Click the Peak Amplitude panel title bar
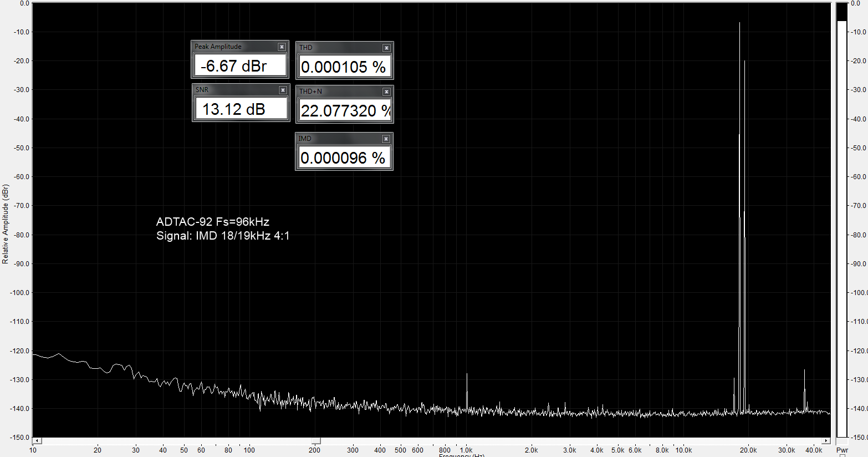The height and width of the screenshot is (457, 868). tap(235, 47)
